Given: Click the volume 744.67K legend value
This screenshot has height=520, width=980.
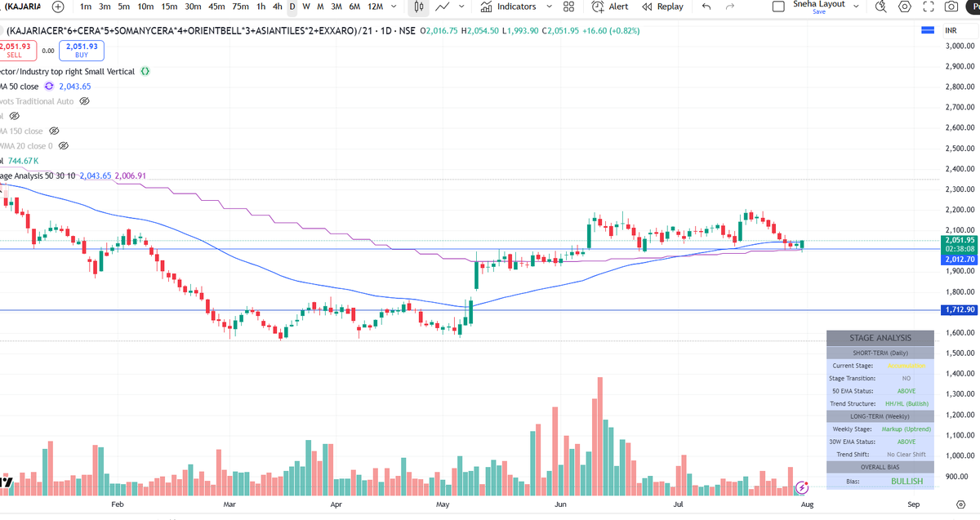Looking at the screenshot, I should 24,161.
